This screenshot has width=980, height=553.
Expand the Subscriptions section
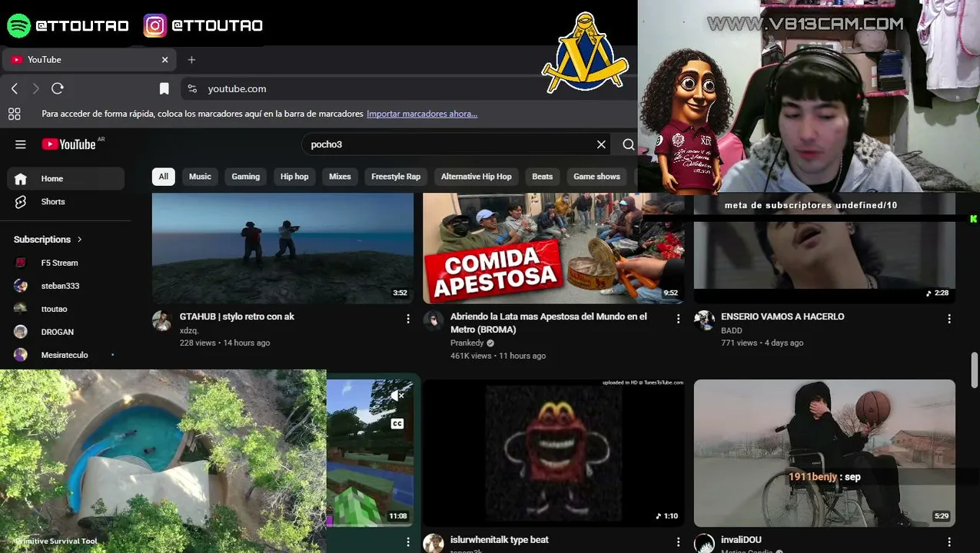48,240
